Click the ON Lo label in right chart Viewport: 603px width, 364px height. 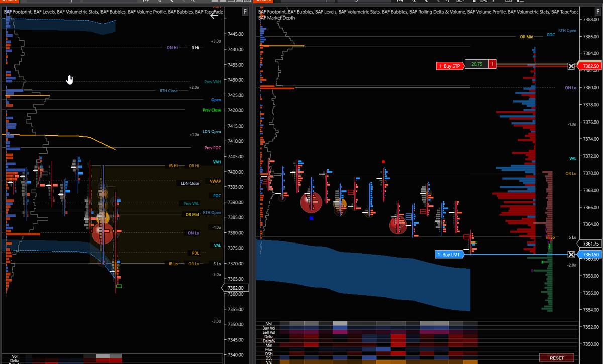point(570,88)
